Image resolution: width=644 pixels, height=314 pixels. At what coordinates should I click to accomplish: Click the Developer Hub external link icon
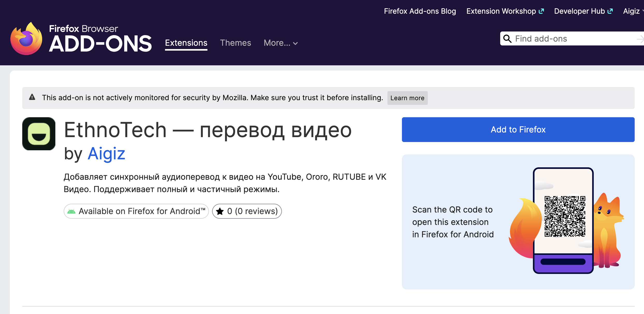coord(610,11)
